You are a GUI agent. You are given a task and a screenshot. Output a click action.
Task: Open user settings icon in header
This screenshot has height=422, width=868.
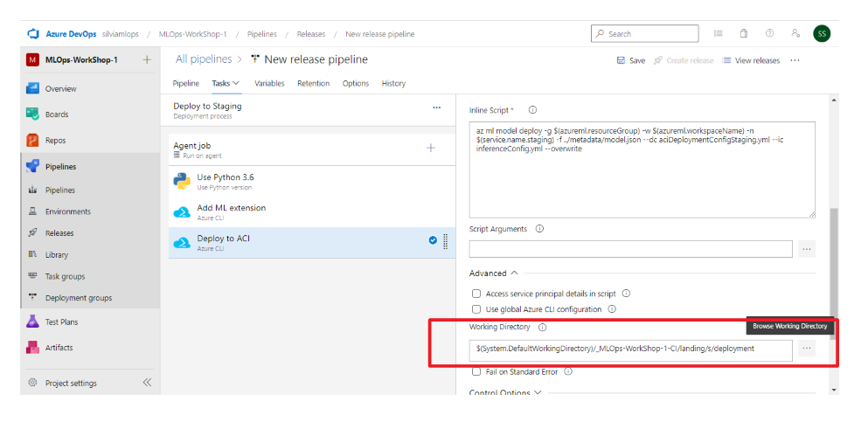795,34
